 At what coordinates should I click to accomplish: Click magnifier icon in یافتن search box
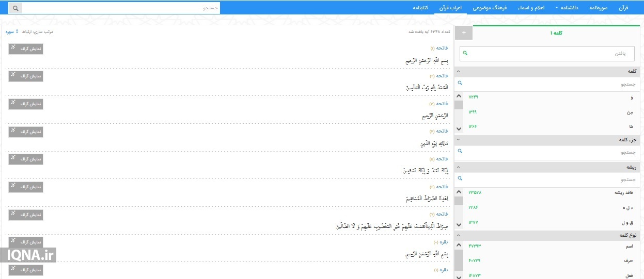coord(465,53)
